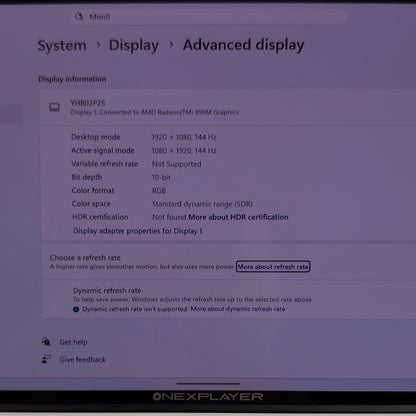Screen dimensions: 416x416
Task: Click the dynamic refresh rate info icon
Action: pyautogui.click(x=76, y=309)
